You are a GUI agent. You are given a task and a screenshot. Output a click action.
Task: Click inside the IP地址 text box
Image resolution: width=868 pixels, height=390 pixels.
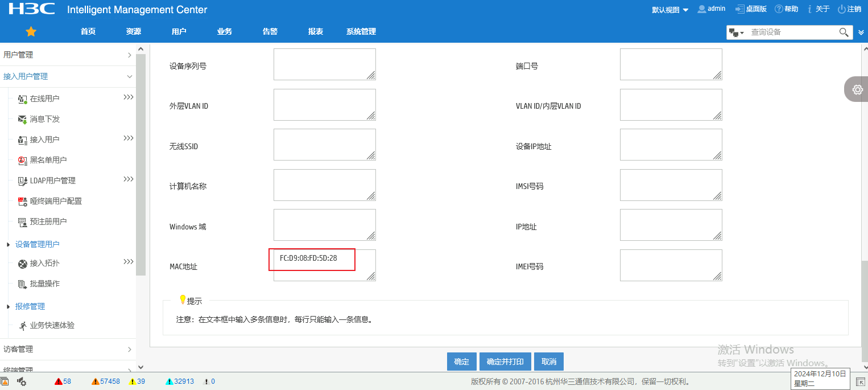(x=671, y=225)
